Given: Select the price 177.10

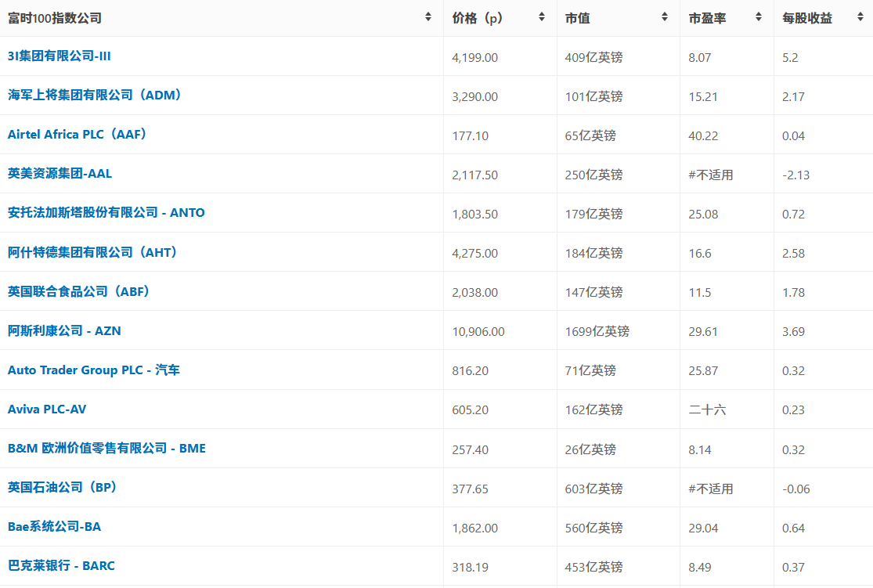Looking at the screenshot, I should [471, 136].
